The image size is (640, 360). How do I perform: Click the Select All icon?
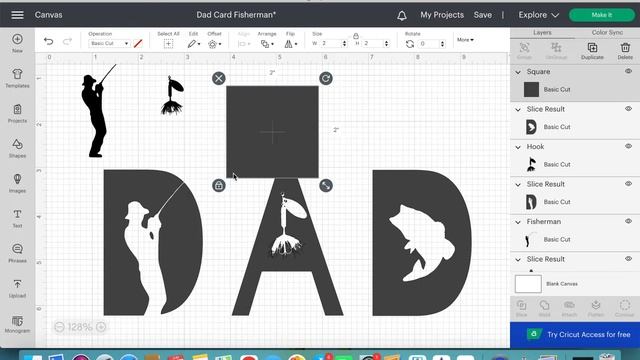tap(168, 44)
